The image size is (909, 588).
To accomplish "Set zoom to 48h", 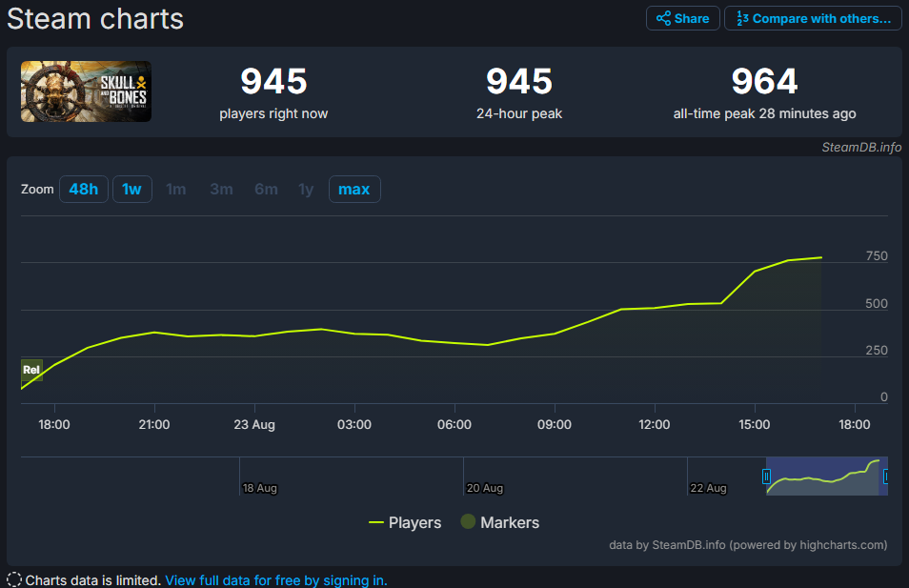I will pyautogui.click(x=84, y=189).
